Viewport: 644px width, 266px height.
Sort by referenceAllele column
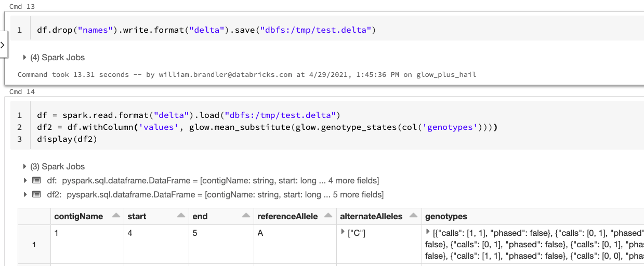click(328, 216)
